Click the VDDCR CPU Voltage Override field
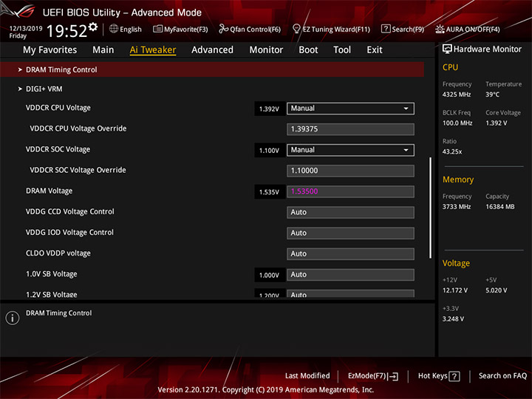Image resolution: width=532 pixels, height=399 pixels. coord(350,129)
